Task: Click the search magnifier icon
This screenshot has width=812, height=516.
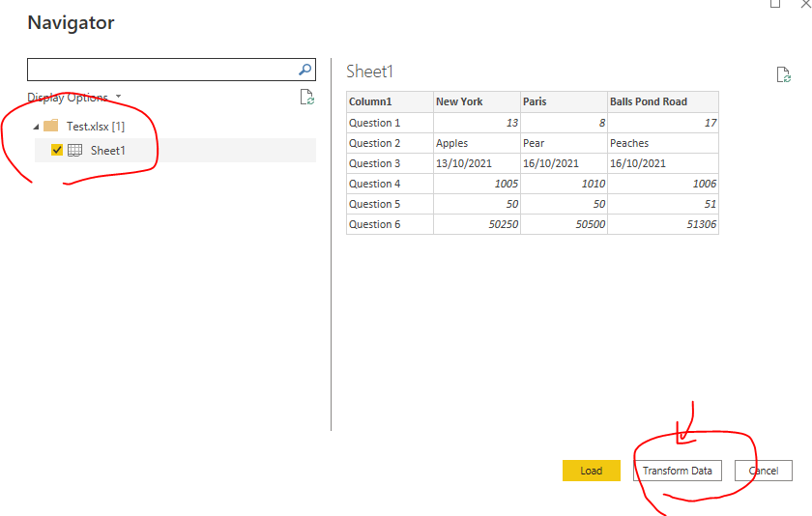Action: (305, 70)
